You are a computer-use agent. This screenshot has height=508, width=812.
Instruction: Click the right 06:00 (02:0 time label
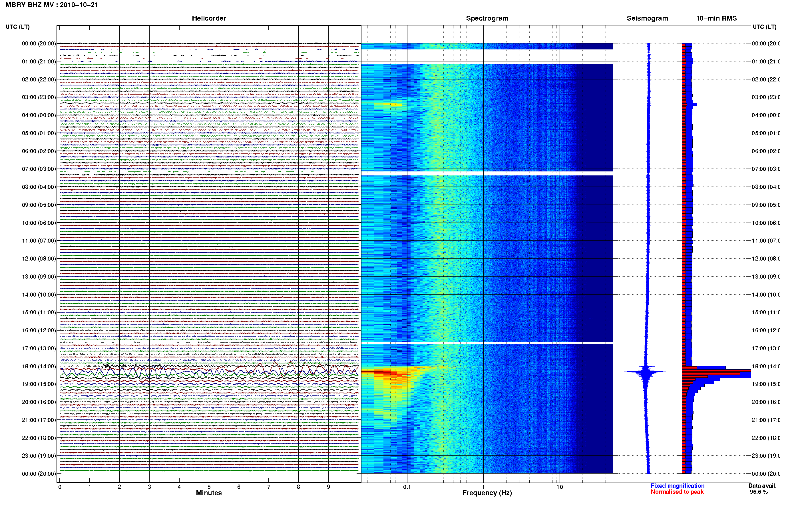(765, 151)
